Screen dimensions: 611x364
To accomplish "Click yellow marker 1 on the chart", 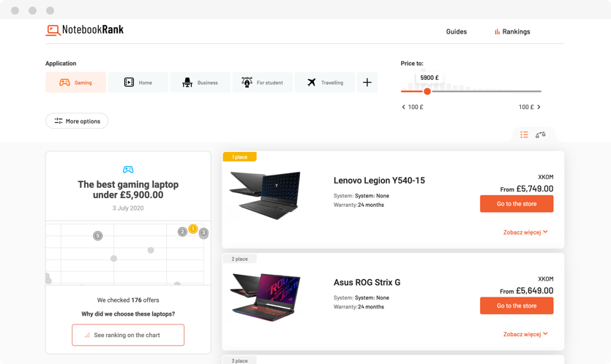I will coord(193,229).
